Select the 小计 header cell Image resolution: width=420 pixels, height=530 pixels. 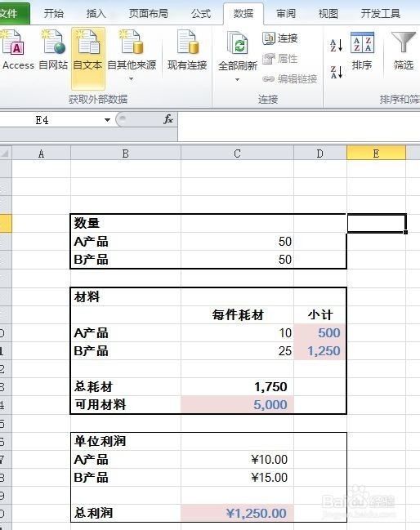[x=320, y=315]
